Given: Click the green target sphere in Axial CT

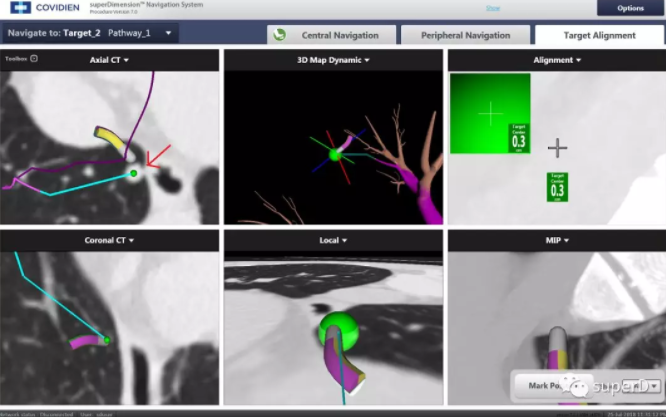Looking at the screenshot, I should [133, 173].
